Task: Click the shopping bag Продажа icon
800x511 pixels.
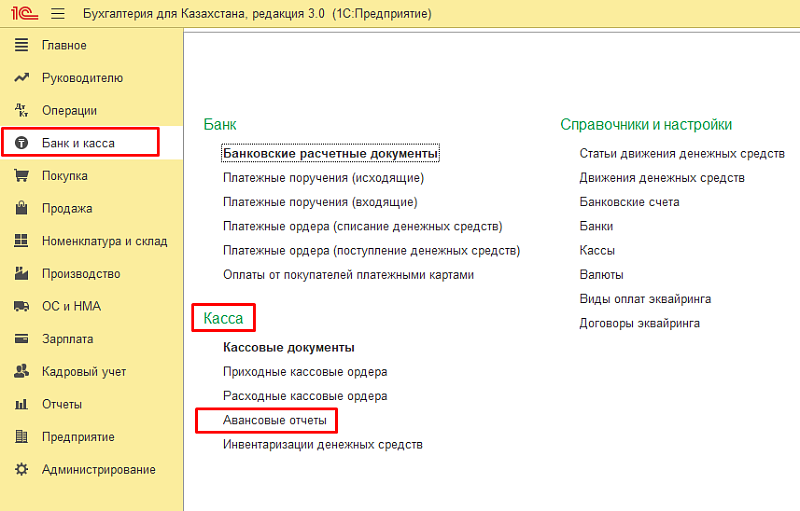Action: pyautogui.click(x=21, y=209)
